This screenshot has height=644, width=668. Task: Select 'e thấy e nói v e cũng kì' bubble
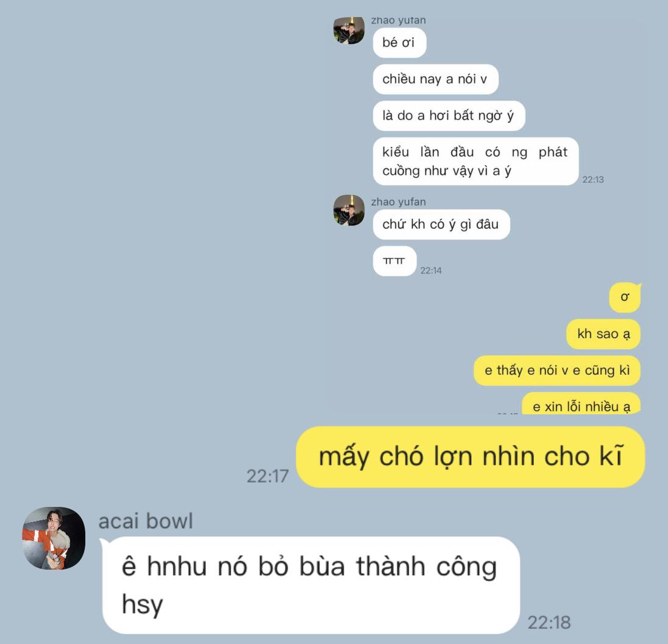point(557,370)
